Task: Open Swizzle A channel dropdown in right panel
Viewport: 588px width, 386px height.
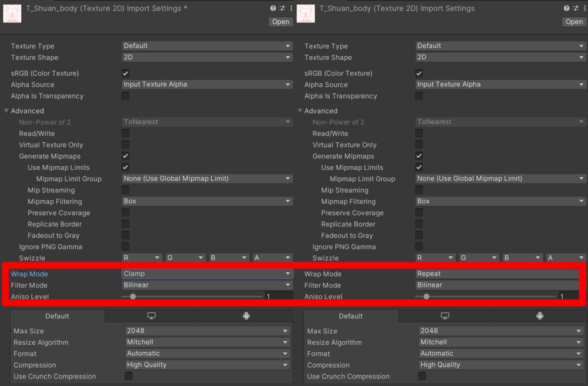Action: [566, 258]
